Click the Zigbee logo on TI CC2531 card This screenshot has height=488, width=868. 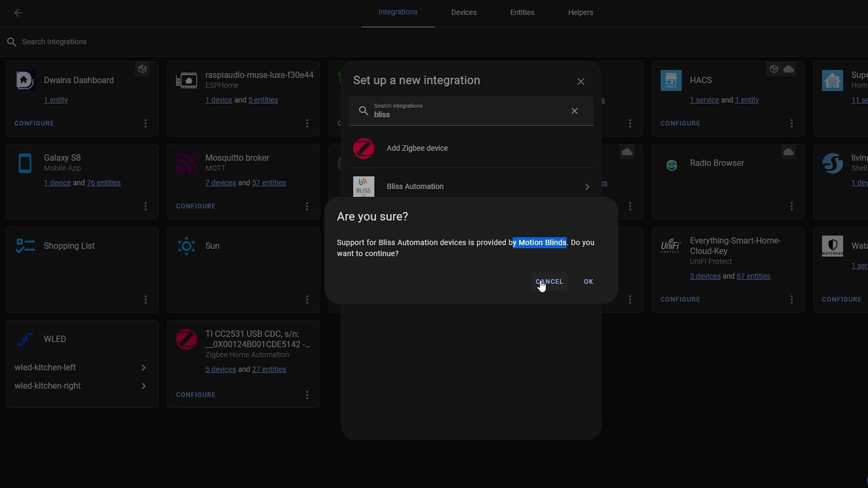[187, 339]
